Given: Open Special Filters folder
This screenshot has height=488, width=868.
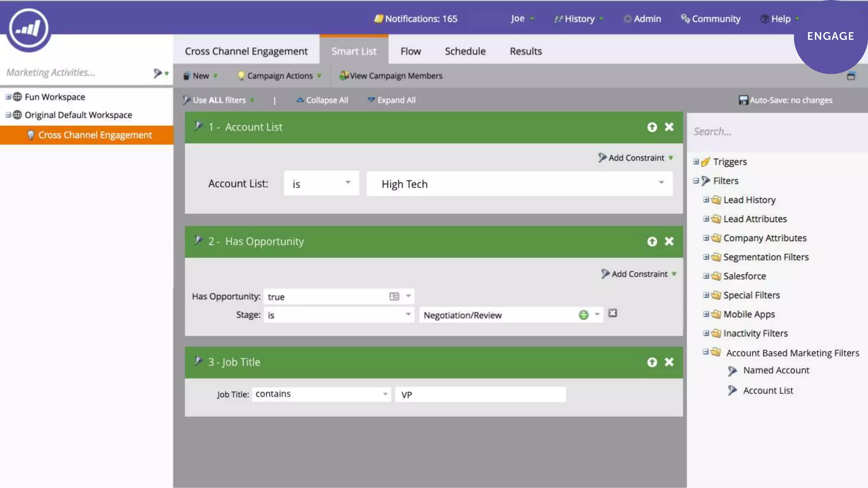Looking at the screenshot, I should 751,295.
